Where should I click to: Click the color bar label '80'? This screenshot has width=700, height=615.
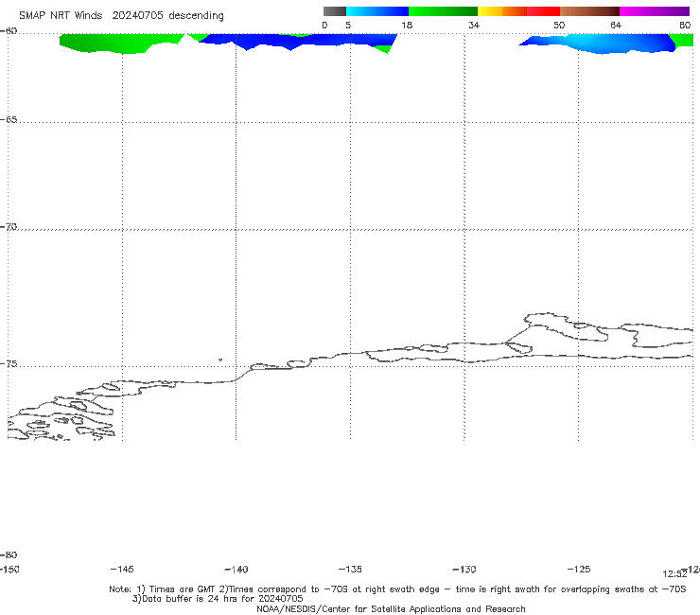[685, 25]
